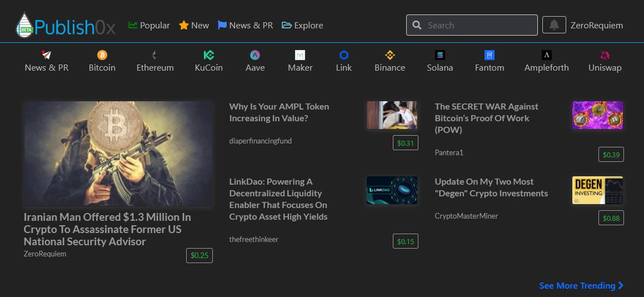Image resolution: width=644 pixels, height=297 pixels.
Task: Open ZeroRequiem author link under featured article
Action: [x=45, y=254]
